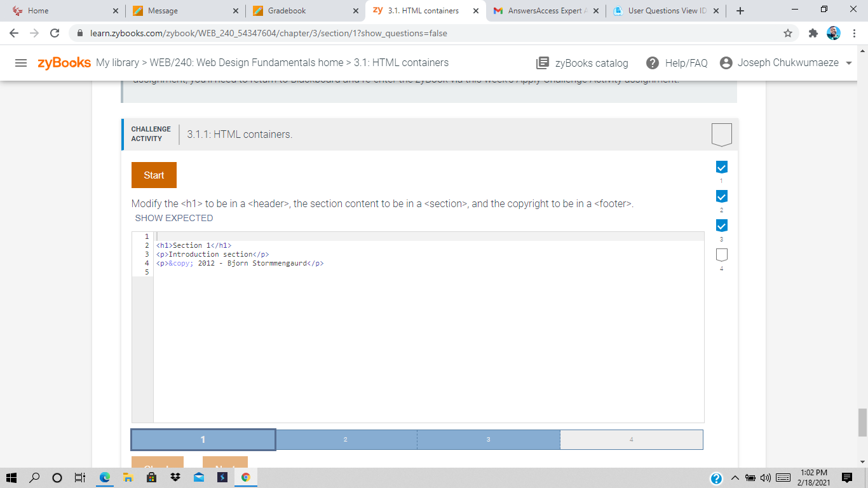The width and height of the screenshot is (868, 488).
Task: Click the SHOW EXPECTED link
Action: (174, 218)
